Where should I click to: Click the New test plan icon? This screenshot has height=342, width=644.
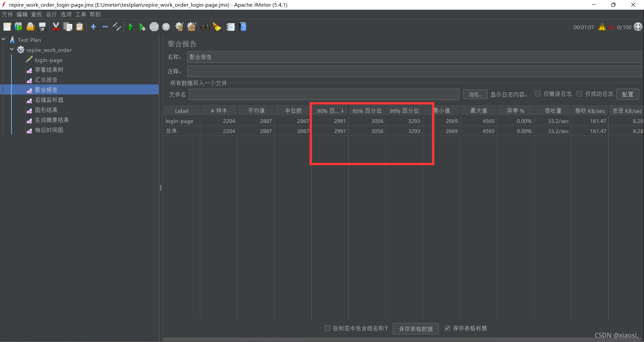[7, 27]
